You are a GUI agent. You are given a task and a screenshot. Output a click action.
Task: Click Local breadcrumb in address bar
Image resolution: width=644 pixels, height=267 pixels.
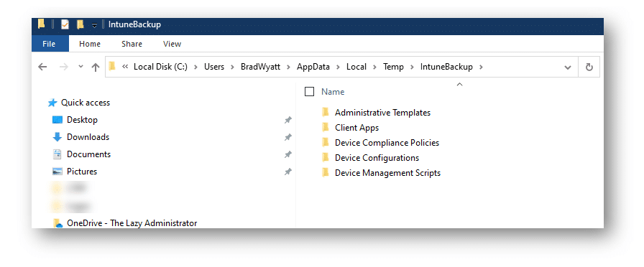tap(356, 67)
